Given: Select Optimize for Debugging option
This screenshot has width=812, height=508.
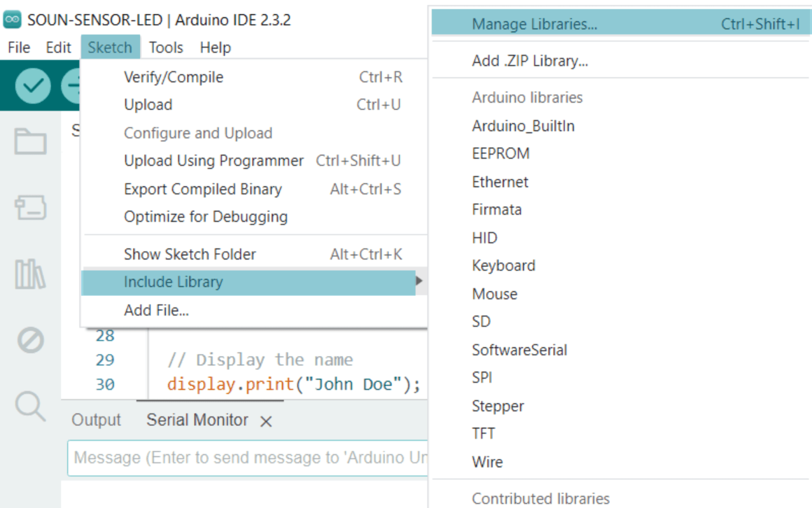Looking at the screenshot, I should [x=206, y=217].
